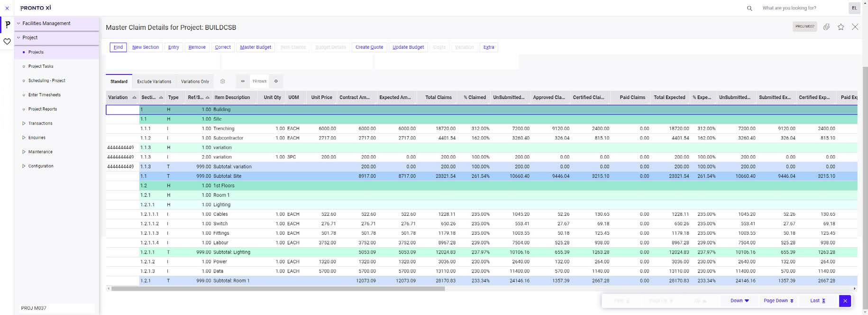Viewport: 868px width, 315px height.
Task: Open the grid settings gear icon
Action: coord(222,82)
